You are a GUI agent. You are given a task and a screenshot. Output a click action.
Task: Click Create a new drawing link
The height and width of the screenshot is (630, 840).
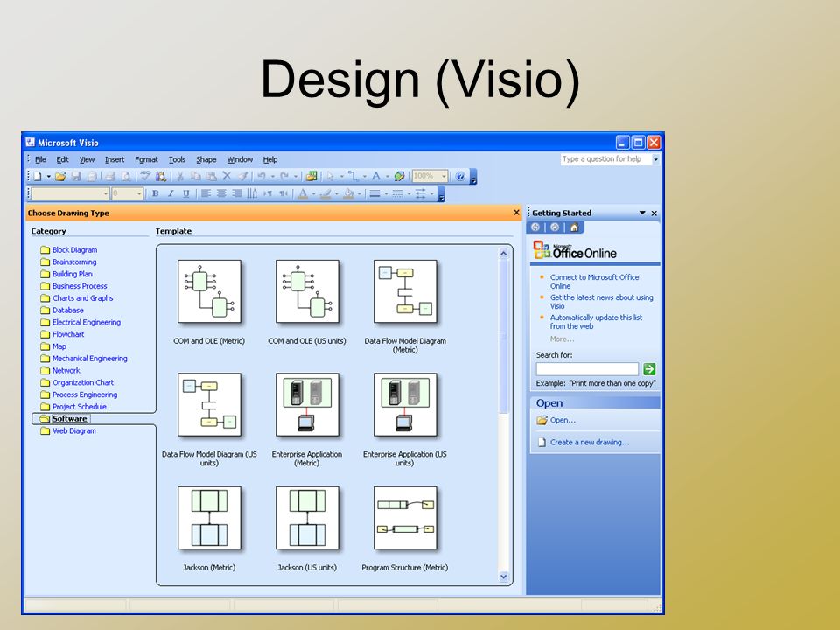pos(589,442)
